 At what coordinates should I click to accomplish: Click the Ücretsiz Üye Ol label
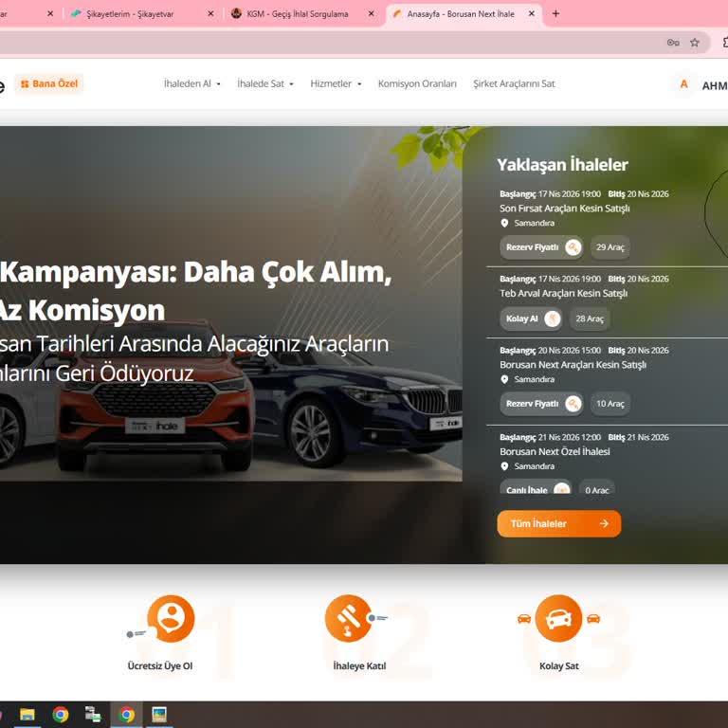coord(160,666)
